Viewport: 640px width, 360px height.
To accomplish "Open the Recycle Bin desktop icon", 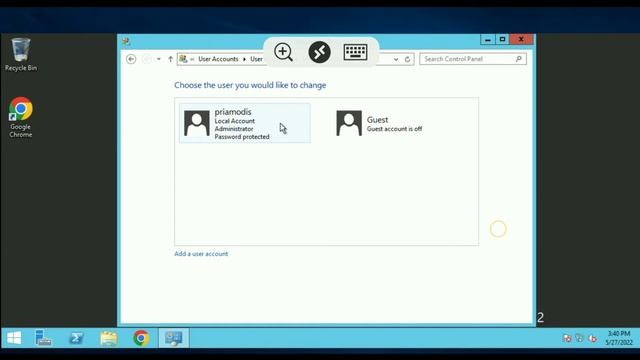I will point(20,55).
